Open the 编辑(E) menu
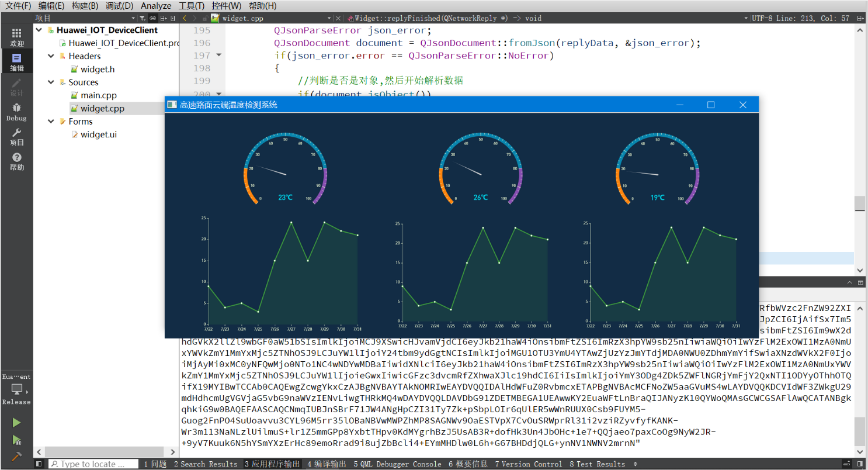 pyautogui.click(x=51, y=6)
